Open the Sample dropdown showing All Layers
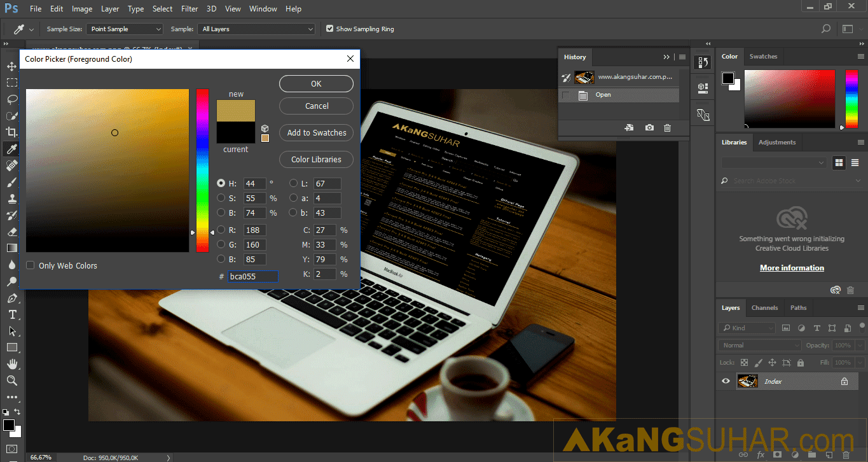The image size is (868, 462). coord(257,29)
